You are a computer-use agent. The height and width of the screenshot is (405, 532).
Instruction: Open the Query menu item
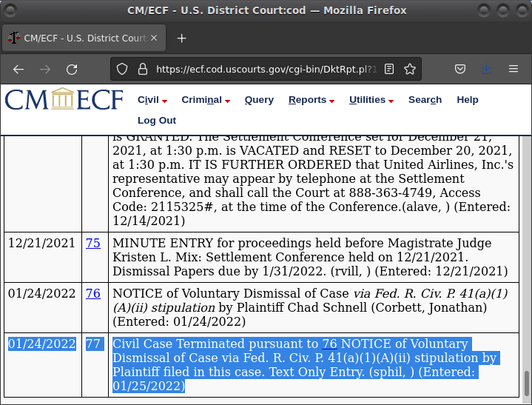point(259,100)
